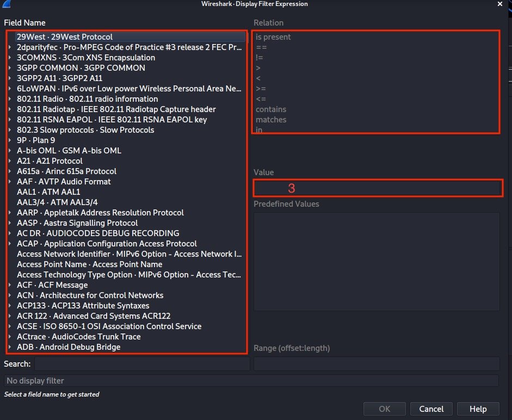Click the Search field name box

pos(142,364)
